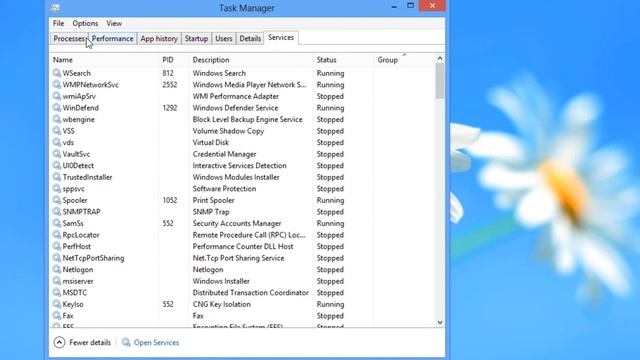This screenshot has height=360, width=640.
Task: Click the UI0Detect service icon
Action: tap(57, 166)
